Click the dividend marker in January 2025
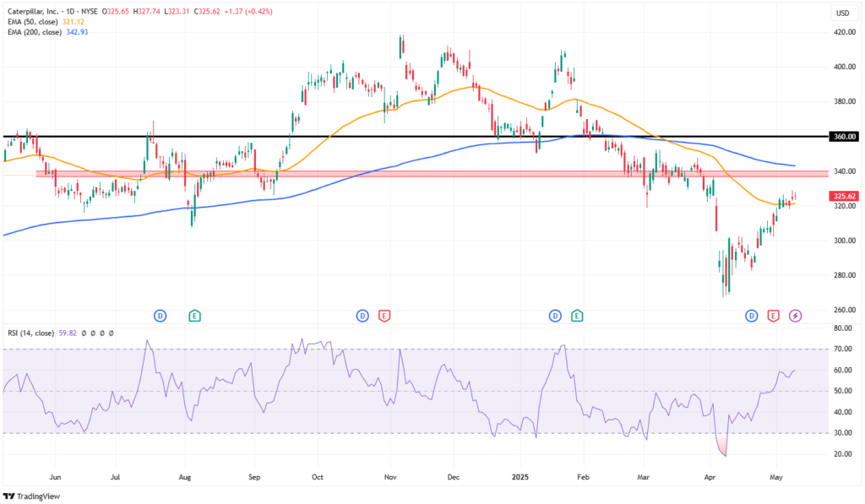This screenshot has height=504, width=865. 555,316
